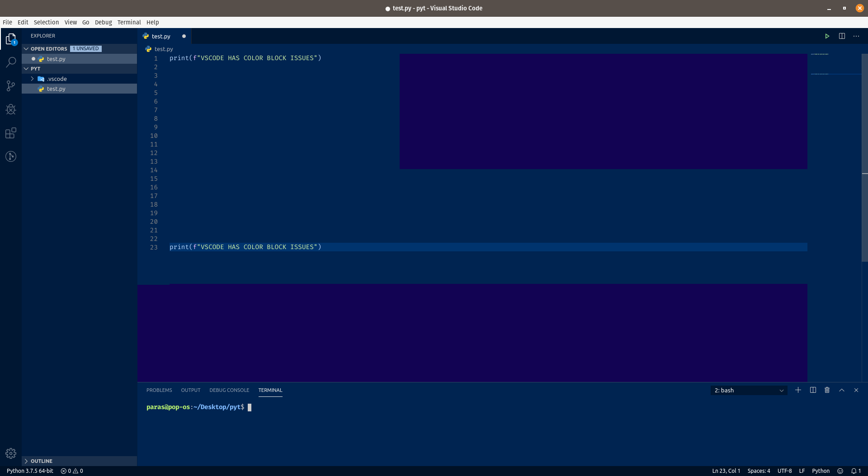Run Python file with green play icon
The image size is (868, 476).
[827, 36]
